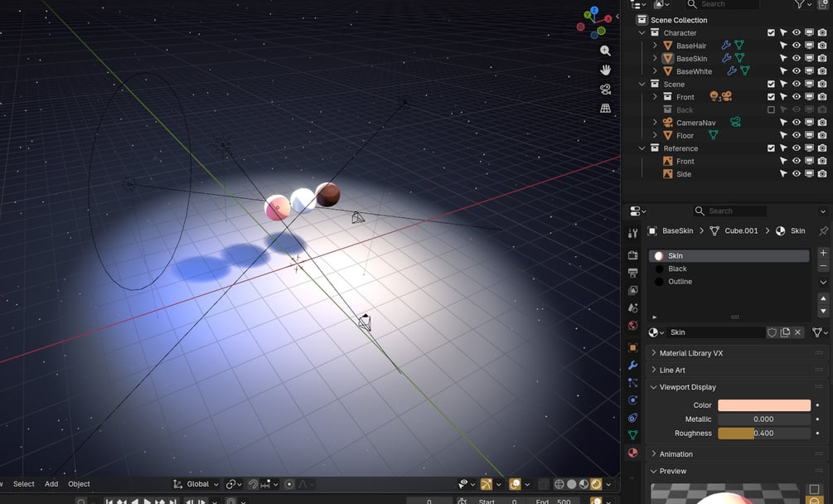
Task: Toggle camera view icon in viewport
Action: point(605,90)
